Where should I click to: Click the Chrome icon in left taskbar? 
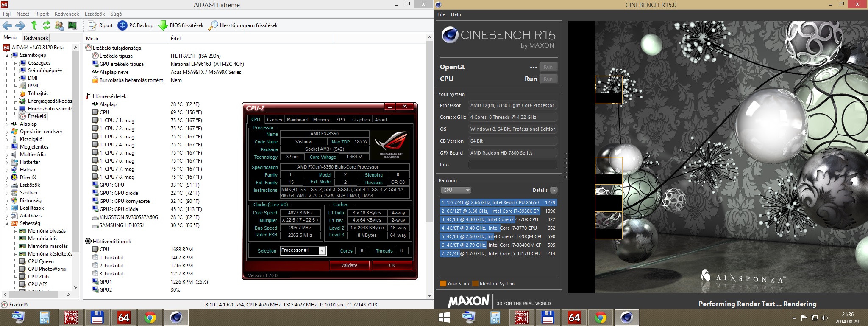click(150, 318)
